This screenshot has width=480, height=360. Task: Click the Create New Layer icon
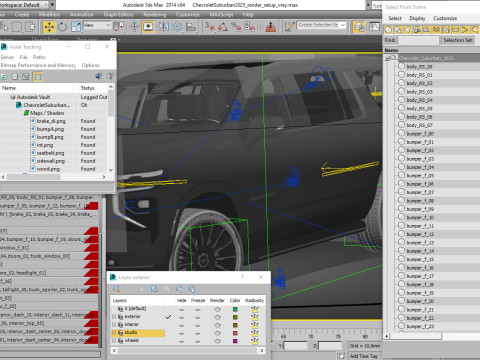click(x=116, y=289)
